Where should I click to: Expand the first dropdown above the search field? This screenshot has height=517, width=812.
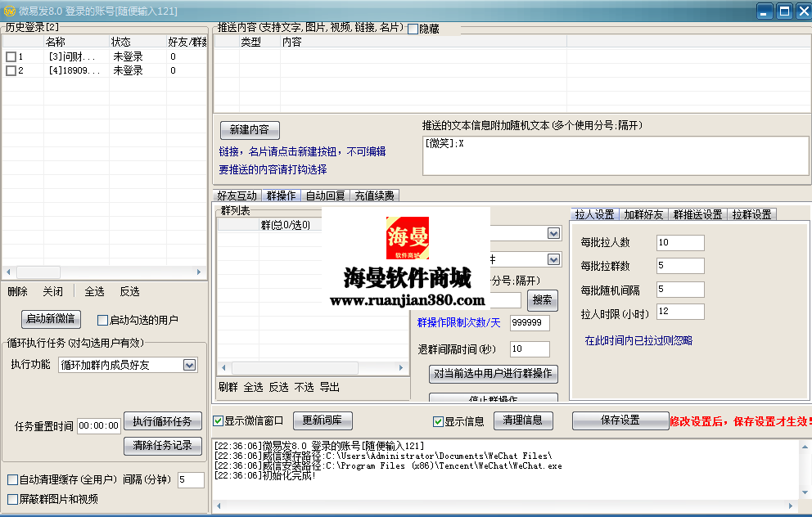pos(553,233)
